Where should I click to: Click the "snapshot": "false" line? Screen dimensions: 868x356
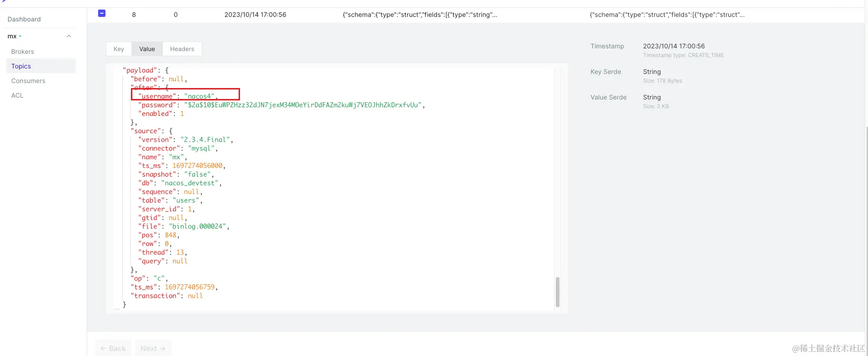tap(176, 174)
